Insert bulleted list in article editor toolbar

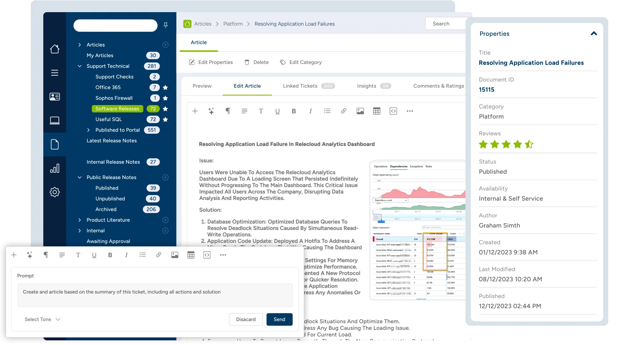pos(327,111)
